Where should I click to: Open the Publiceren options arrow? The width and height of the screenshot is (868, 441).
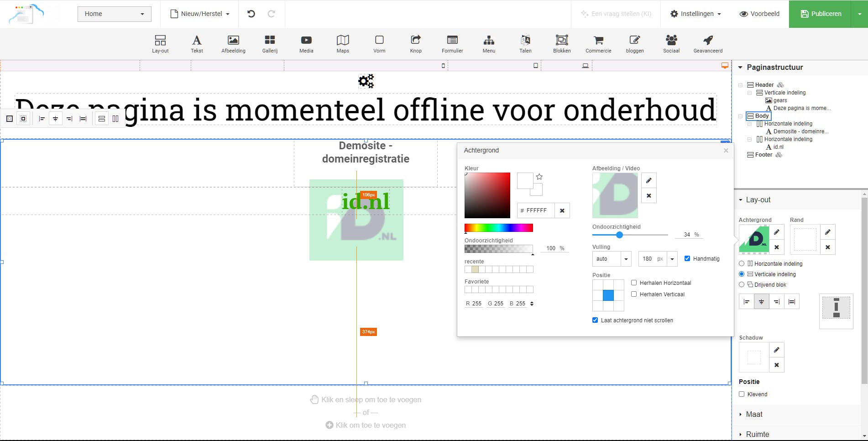[x=859, y=14]
